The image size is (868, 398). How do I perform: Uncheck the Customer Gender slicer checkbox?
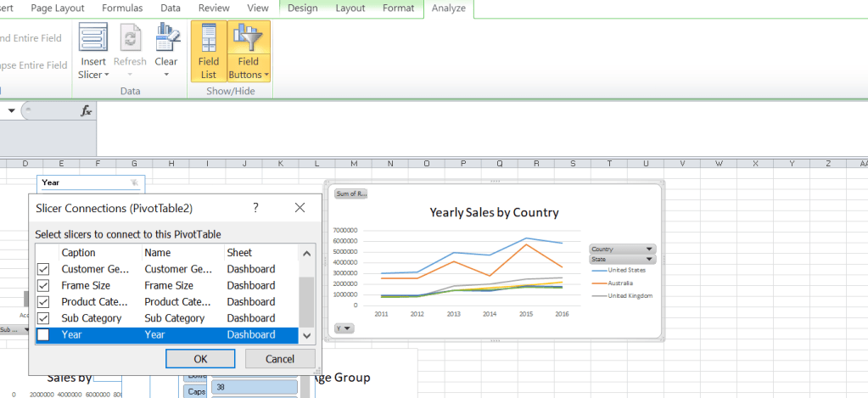tap(44, 269)
